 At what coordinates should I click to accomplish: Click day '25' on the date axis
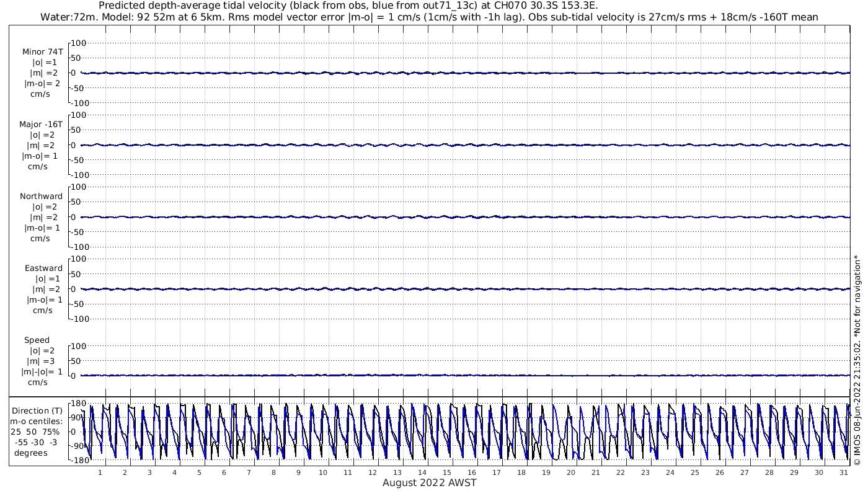point(695,472)
